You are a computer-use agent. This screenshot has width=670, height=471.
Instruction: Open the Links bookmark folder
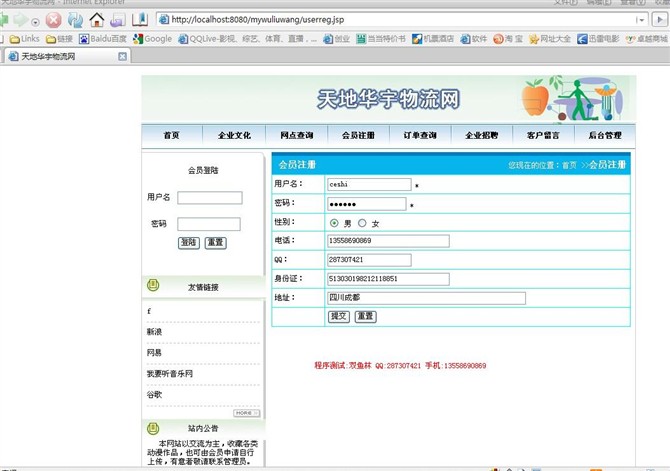pyautogui.click(x=25, y=39)
